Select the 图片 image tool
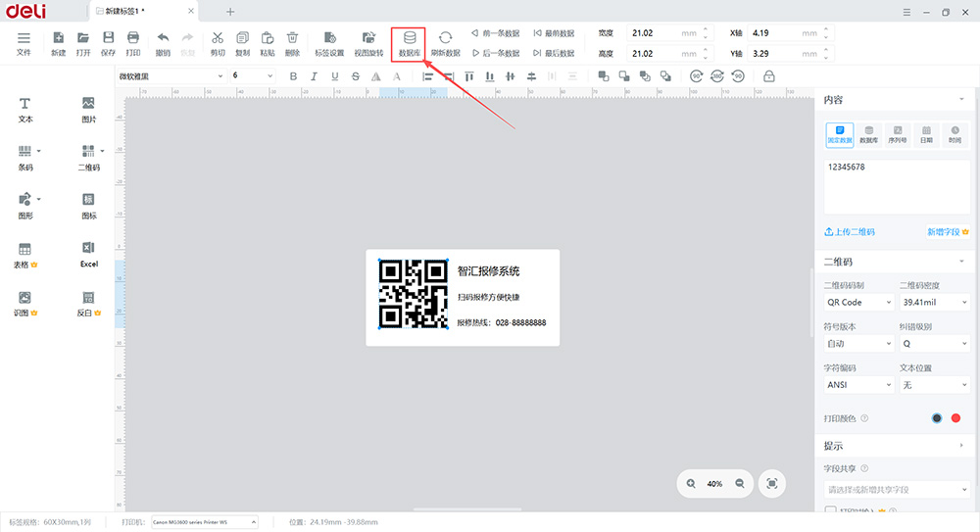This screenshot has width=980, height=532. coord(89,110)
